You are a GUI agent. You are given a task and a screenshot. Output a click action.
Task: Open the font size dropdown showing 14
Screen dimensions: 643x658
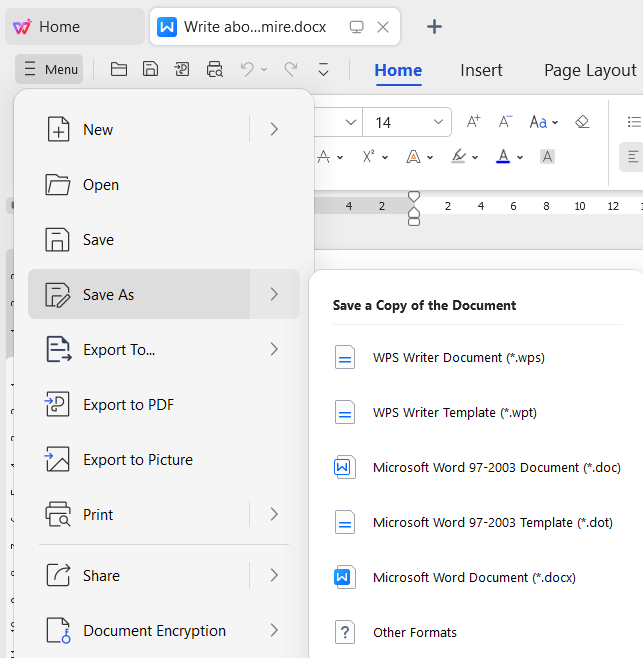pyautogui.click(x=438, y=122)
